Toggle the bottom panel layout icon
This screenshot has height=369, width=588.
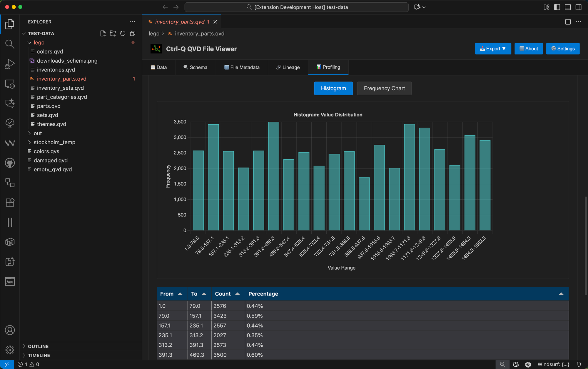pos(568,7)
